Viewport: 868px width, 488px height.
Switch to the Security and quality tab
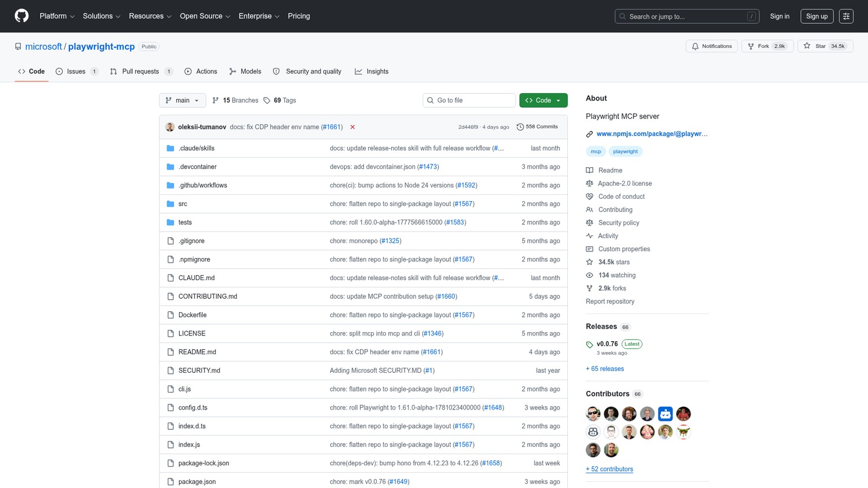click(307, 72)
